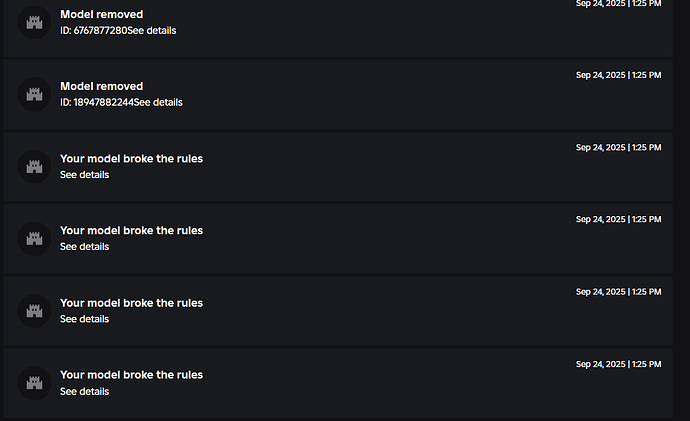Open the last 'Your model broke the rules' heading
This screenshot has height=421, width=690.
coord(131,375)
